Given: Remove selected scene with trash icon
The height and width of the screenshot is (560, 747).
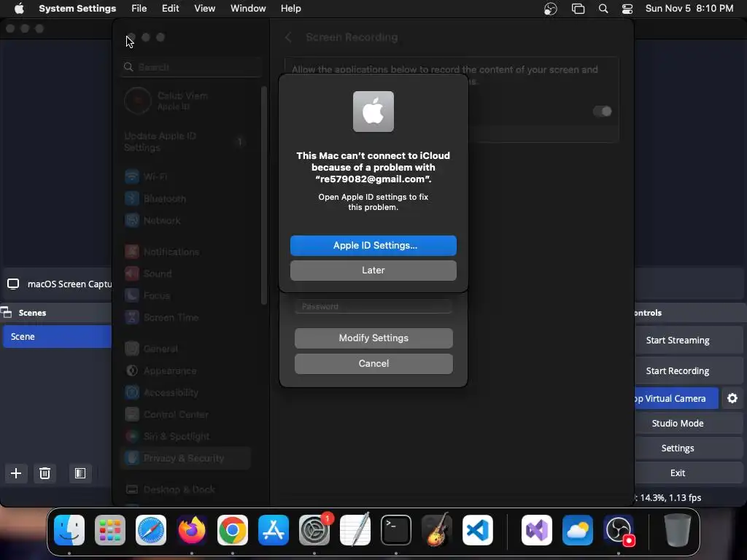Looking at the screenshot, I should pyautogui.click(x=44, y=473).
